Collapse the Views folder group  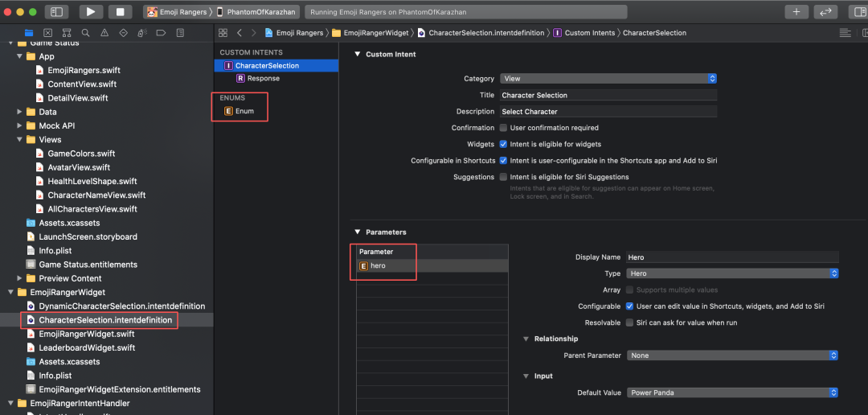19,140
